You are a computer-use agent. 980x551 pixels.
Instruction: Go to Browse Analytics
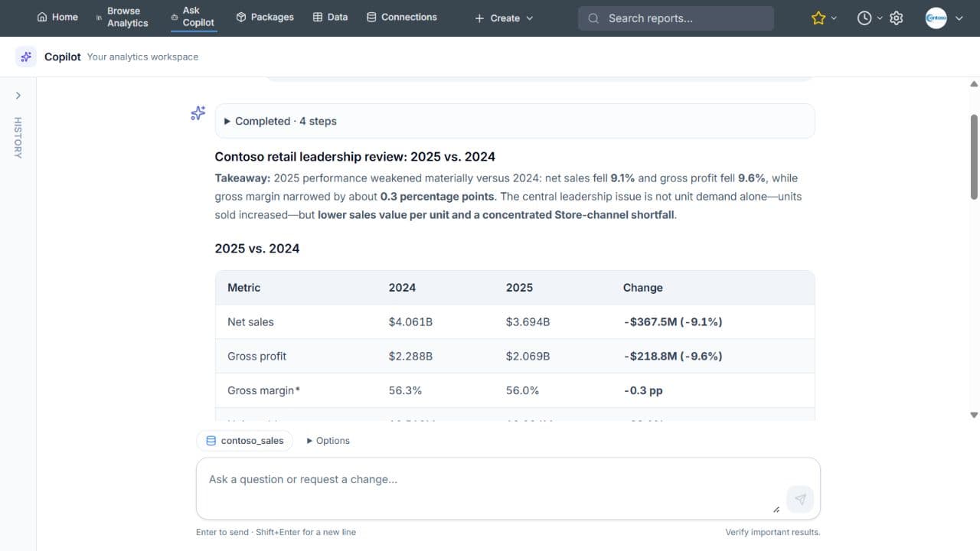pos(122,17)
